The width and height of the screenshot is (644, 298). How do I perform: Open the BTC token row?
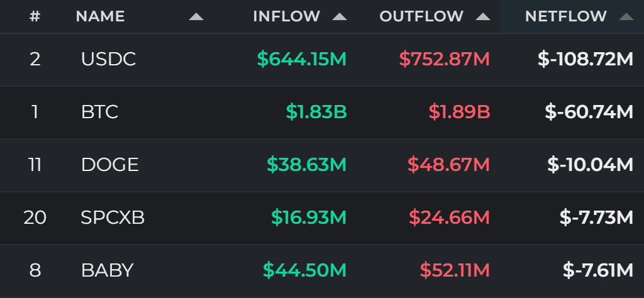[x=322, y=112]
